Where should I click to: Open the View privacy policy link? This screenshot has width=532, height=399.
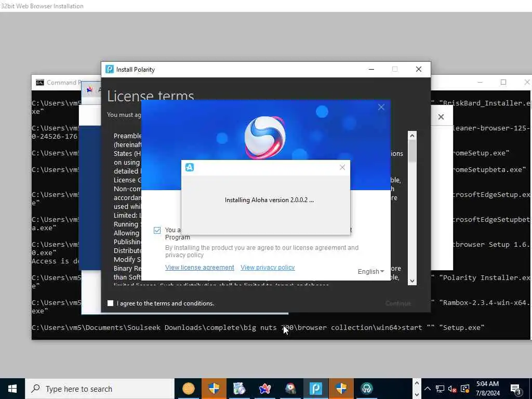click(x=268, y=268)
